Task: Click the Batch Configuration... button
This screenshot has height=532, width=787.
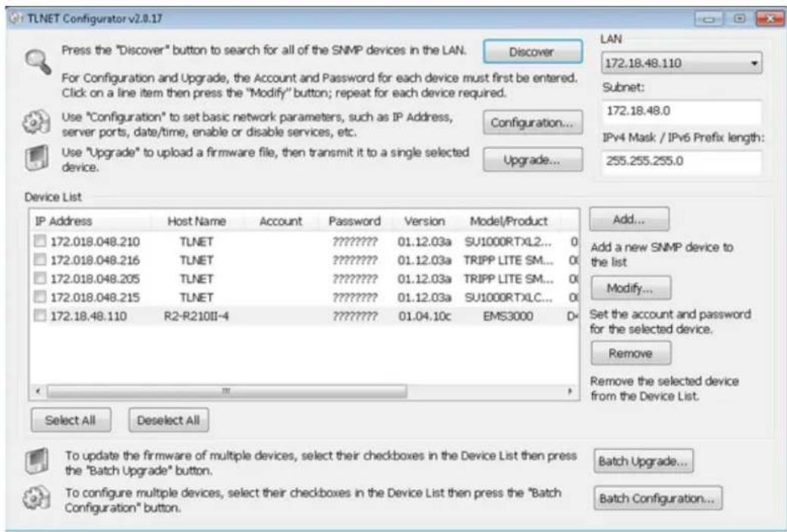Action: point(657,499)
